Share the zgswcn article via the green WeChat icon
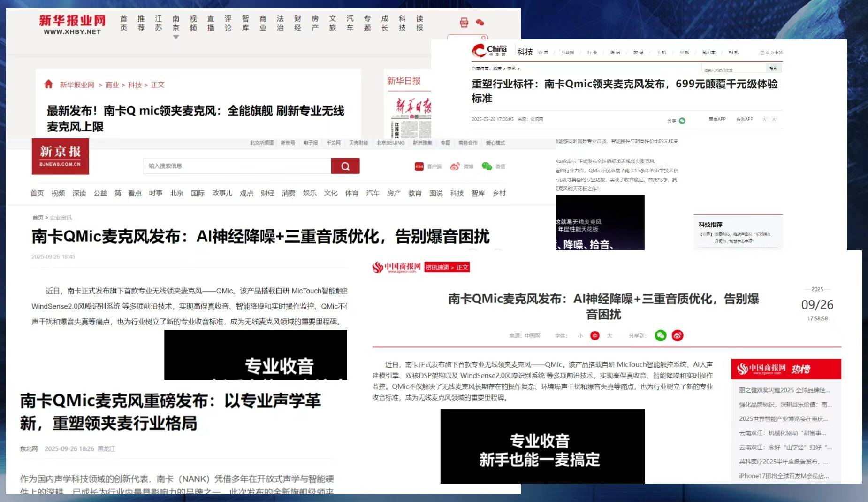This screenshot has width=868, height=502. [661, 335]
